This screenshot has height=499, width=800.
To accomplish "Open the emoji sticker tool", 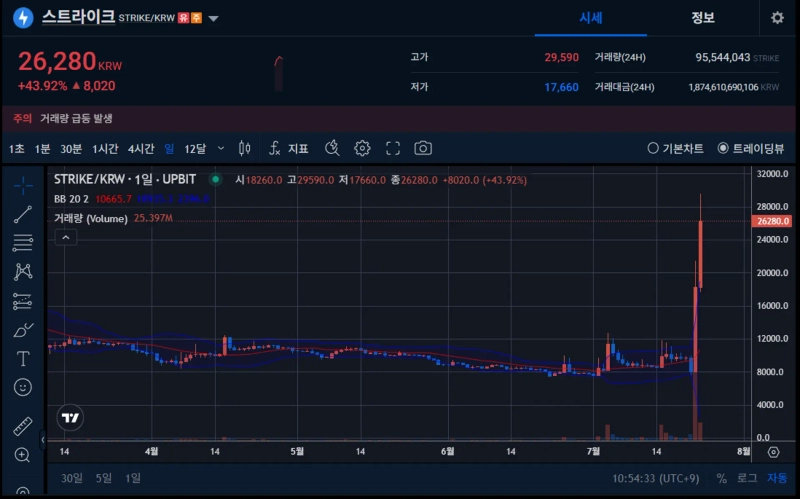I will (23, 387).
